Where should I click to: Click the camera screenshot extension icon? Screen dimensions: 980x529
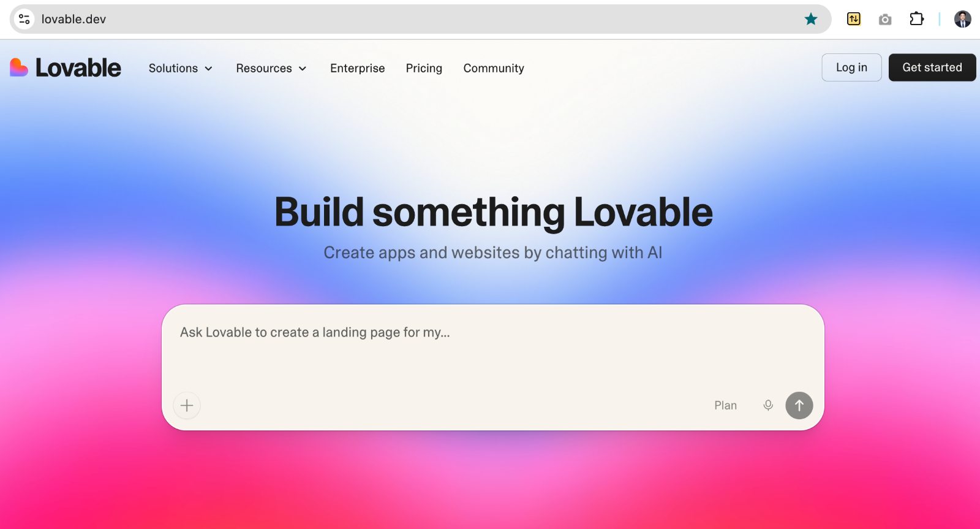pos(885,20)
